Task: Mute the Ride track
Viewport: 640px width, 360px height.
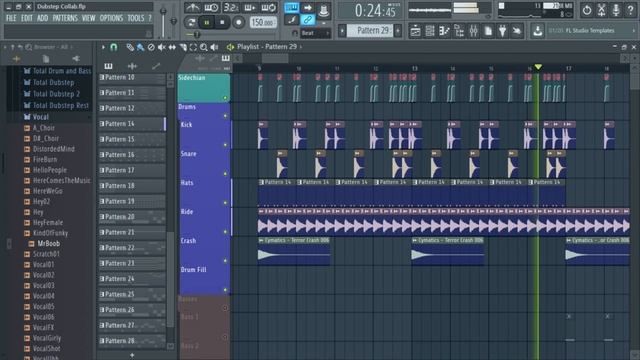Action: click(225, 231)
